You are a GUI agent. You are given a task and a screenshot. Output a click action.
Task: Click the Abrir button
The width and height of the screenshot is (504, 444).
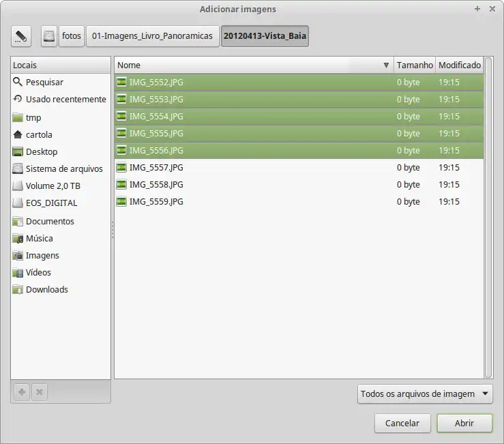point(464,424)
